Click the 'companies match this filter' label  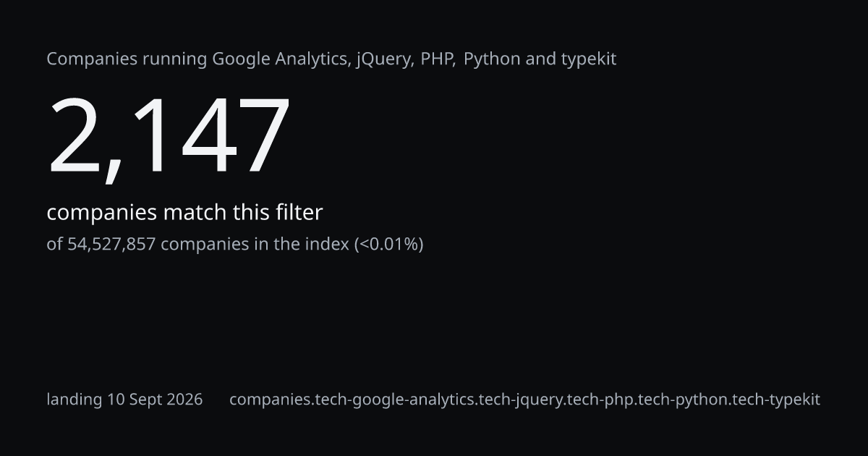(184, 213)
